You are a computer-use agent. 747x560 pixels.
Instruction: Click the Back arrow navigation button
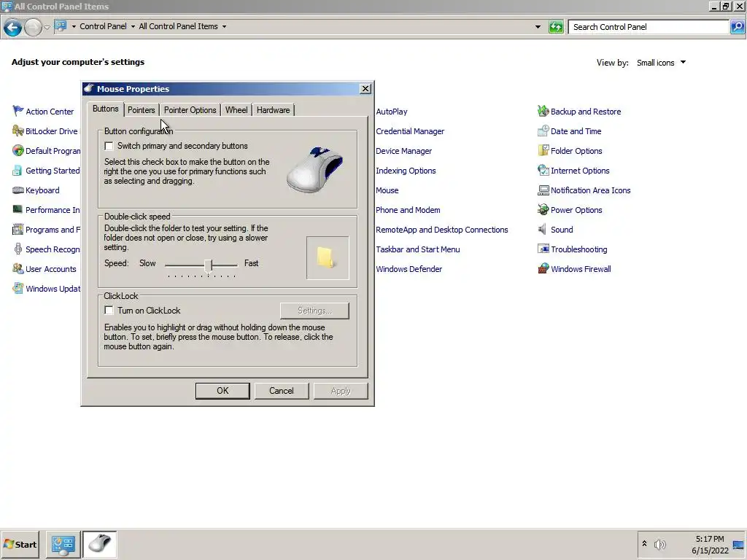coord(13,27)
